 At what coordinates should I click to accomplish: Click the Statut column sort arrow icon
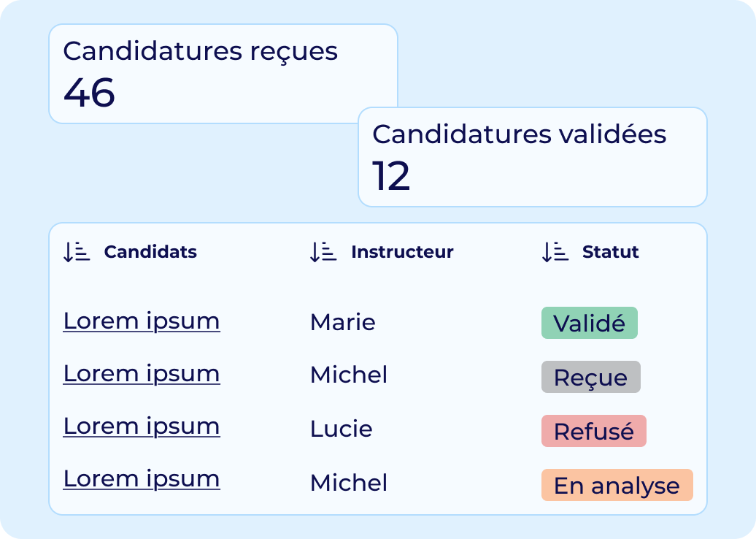555,252
